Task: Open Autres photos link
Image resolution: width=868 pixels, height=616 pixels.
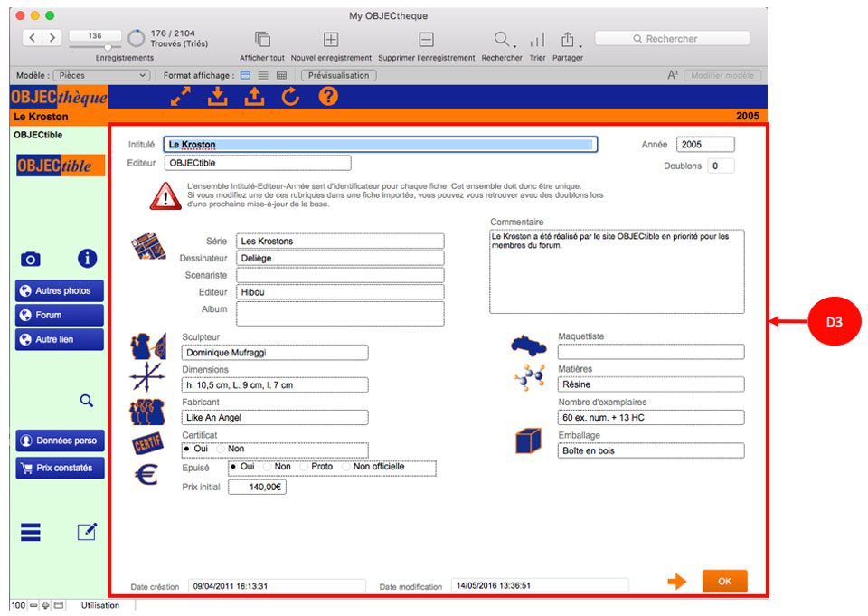Action: pyautogui.click(x=60, y=291)
